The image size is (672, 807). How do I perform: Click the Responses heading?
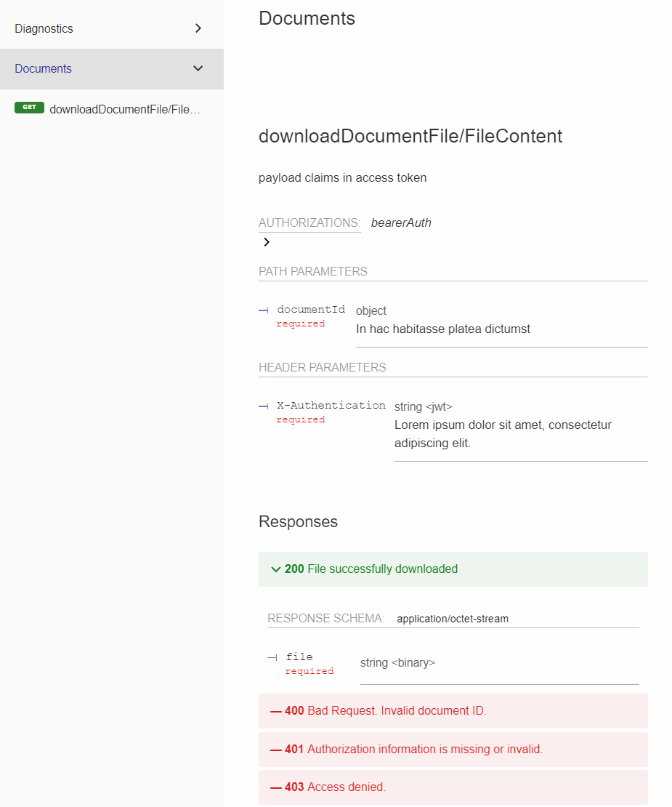pos(298,521)
